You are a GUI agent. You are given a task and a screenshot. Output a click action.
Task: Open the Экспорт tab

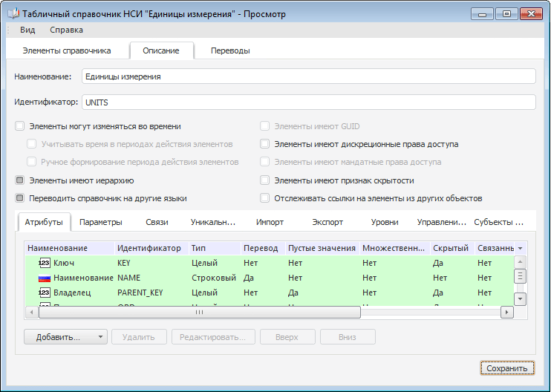pyautogui.click(x=327, y=222)
